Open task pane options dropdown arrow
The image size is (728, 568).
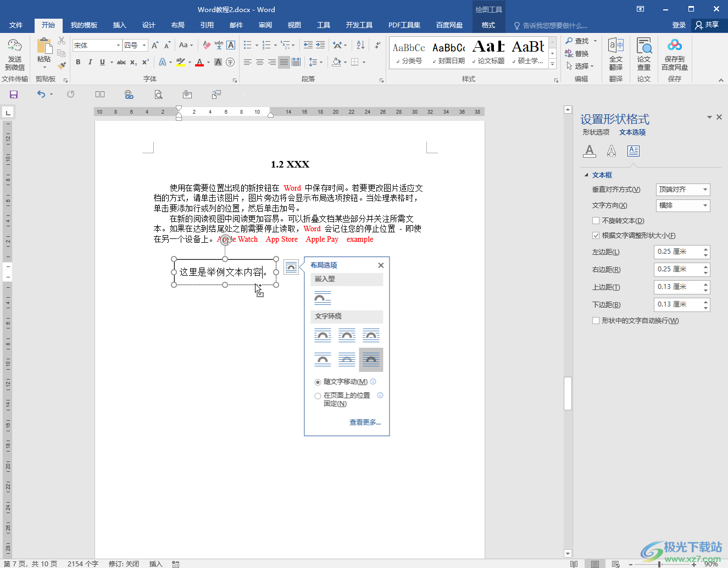point(709,117)
